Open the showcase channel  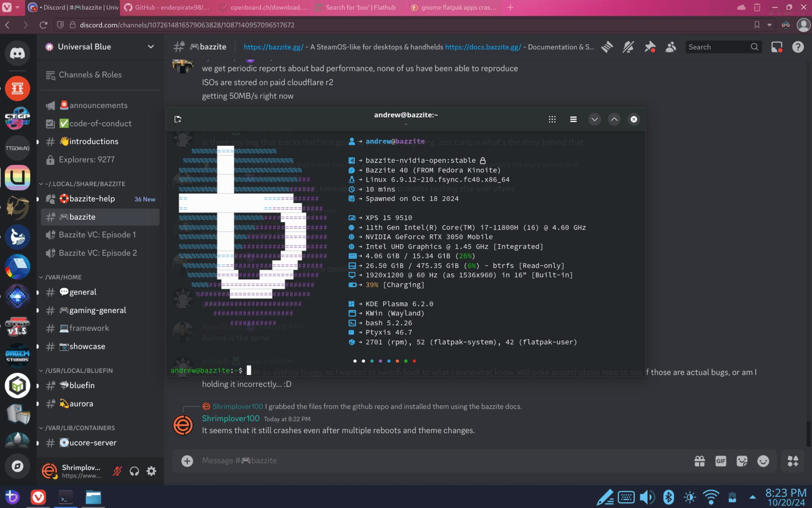pyautogui.click(x=100, y=346)
